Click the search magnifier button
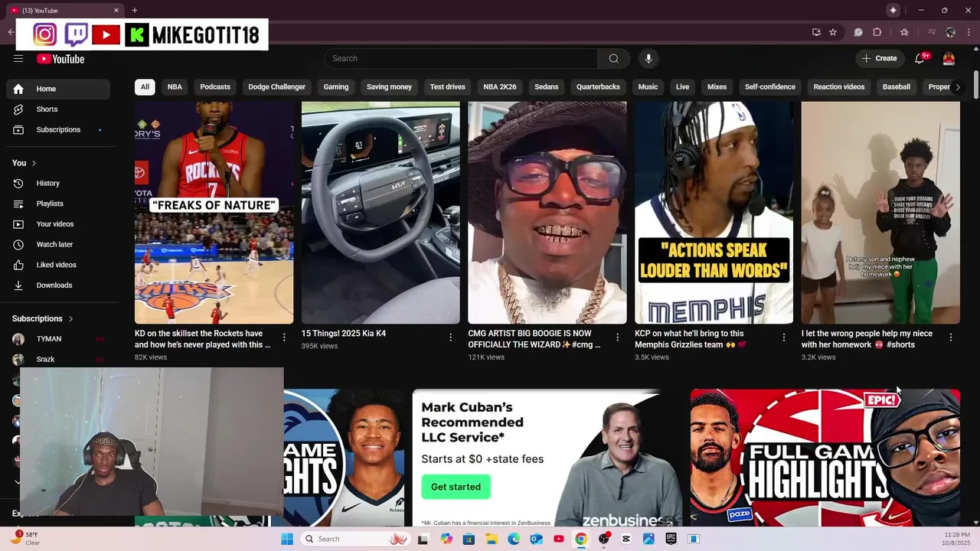This screenshot has height=551, width=980. click(x=613, y=58)
